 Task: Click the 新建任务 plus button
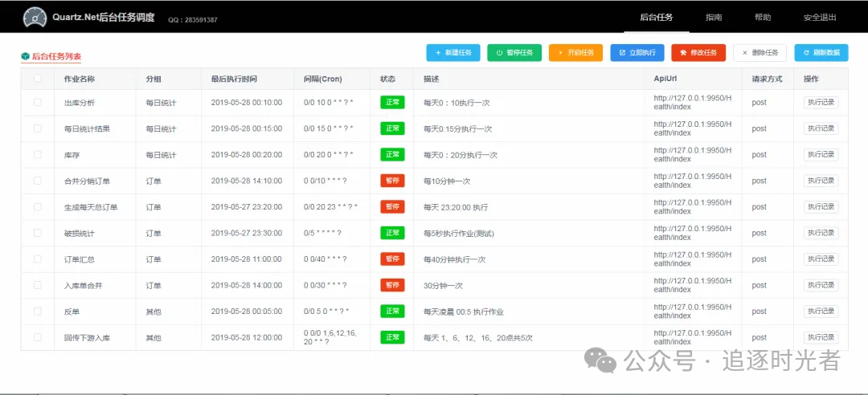(453, 53)
